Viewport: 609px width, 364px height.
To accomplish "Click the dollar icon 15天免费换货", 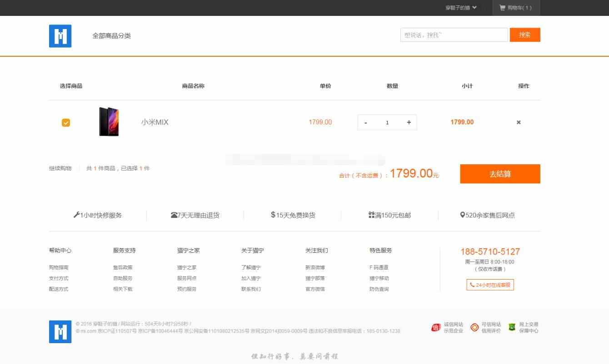I will tap(293, 215).
